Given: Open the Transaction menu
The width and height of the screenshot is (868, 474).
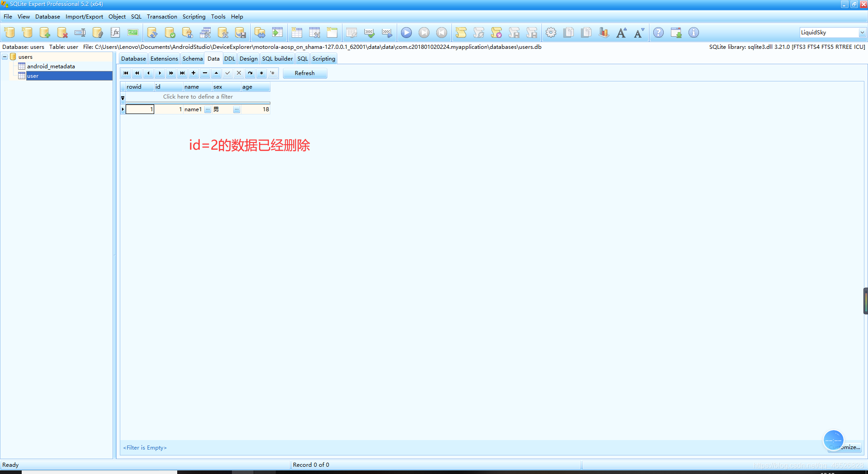Looking at the screenshot, I should click(162, 17).
